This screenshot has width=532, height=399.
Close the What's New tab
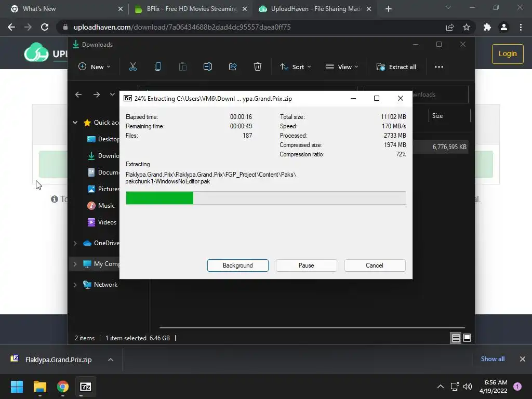[x=121, y=9]
